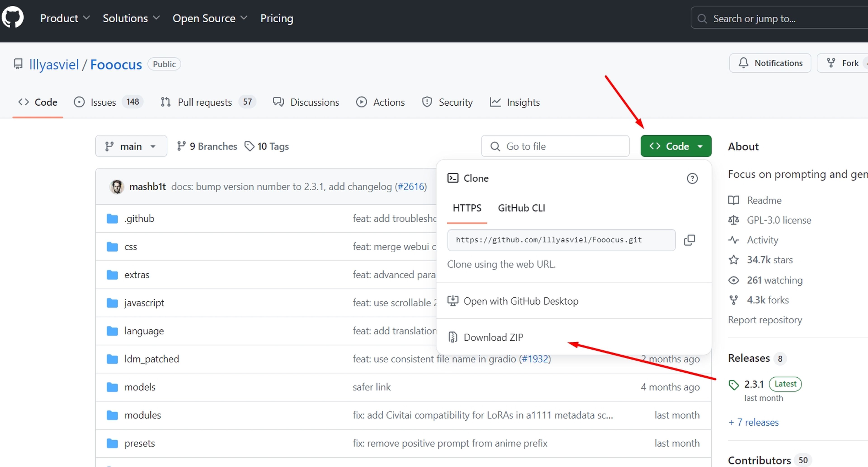868x467 pixels.
Task: Open the 'safer link' commit message
Action: point(372,387)
